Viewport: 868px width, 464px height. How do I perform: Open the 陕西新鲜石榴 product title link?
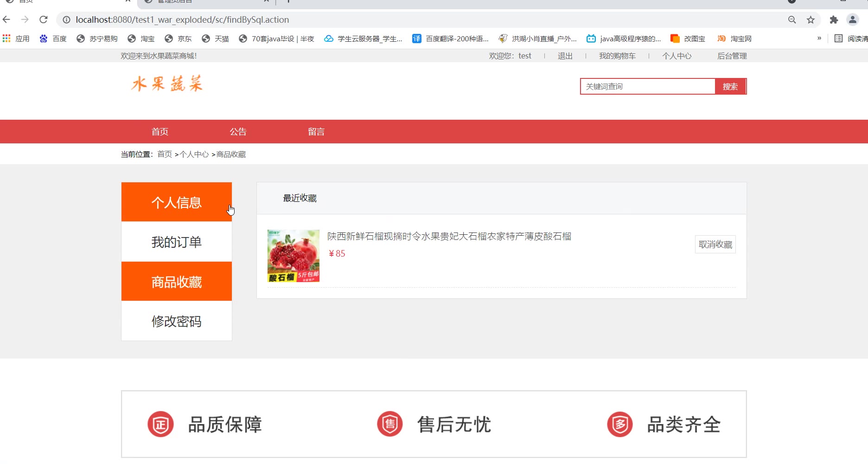tap(449, 236)
